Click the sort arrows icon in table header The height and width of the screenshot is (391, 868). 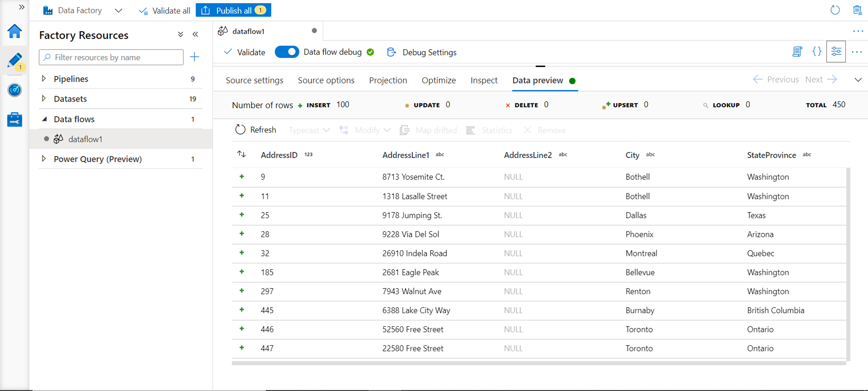[242, 154]
